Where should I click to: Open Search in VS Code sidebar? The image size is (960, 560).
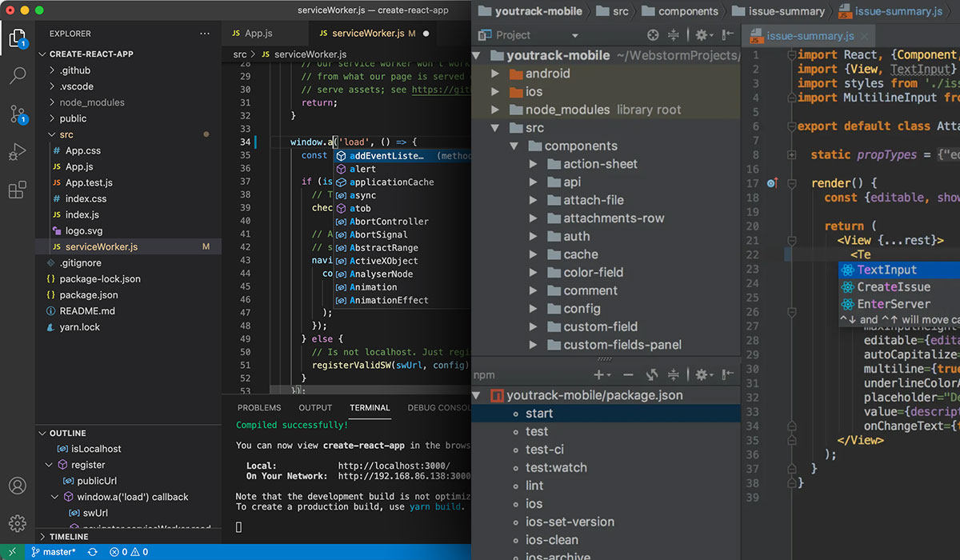click(18, 76)
